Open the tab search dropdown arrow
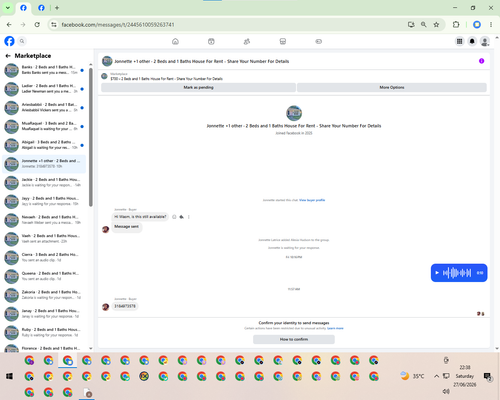 (8, 8)
